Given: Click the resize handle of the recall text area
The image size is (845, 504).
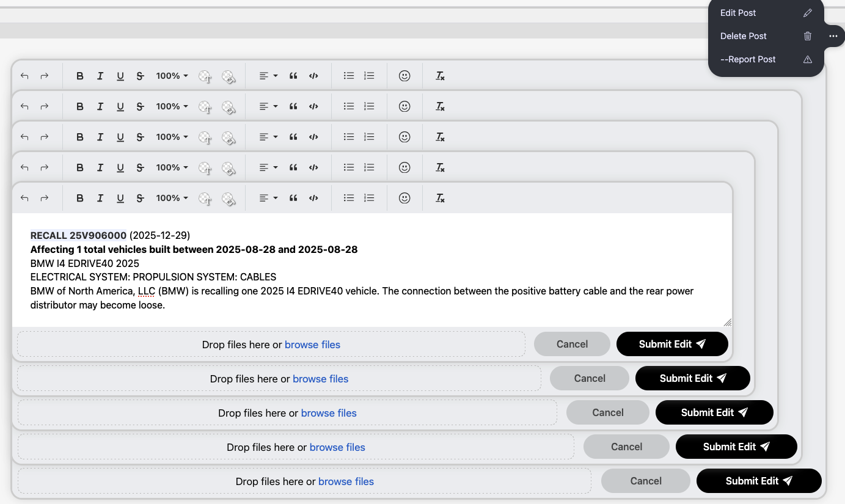Looking at the screenshot, I should click(x=727, y=322).
